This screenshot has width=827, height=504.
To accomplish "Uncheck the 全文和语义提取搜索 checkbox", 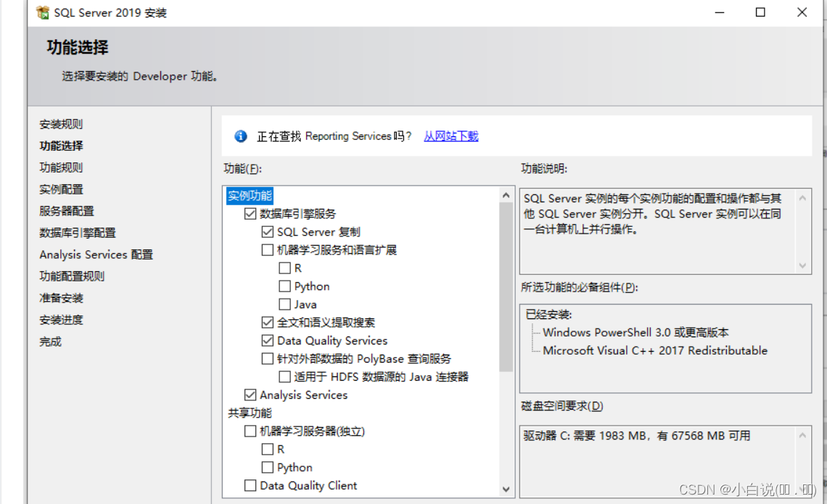I will 268,322.
